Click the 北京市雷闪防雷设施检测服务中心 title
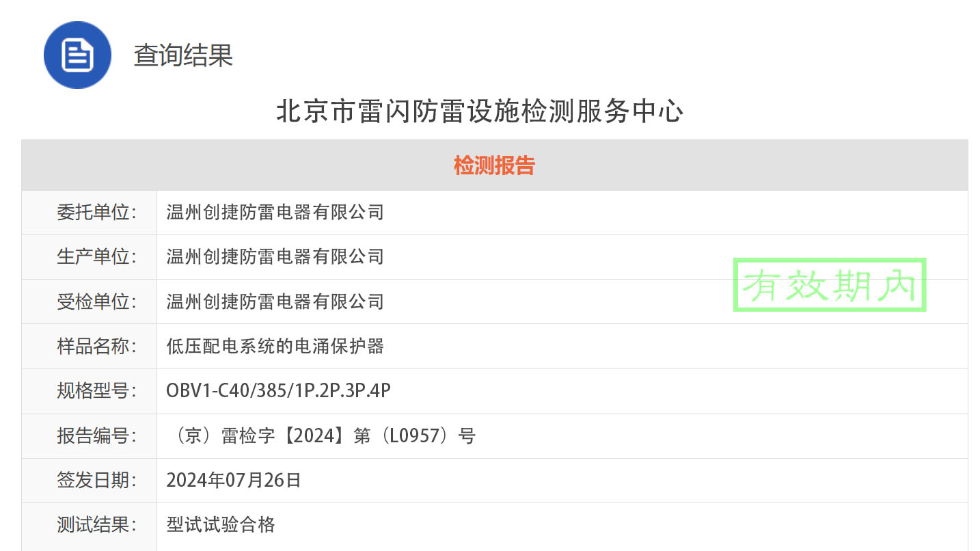This screenshot has height=551, width=980. [480, 111]
